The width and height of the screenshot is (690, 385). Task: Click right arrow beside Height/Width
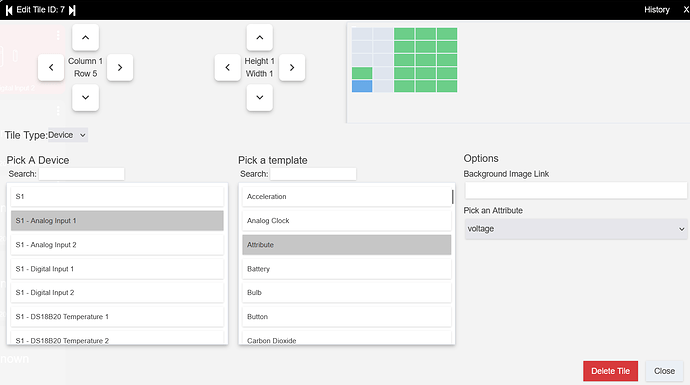292,67
